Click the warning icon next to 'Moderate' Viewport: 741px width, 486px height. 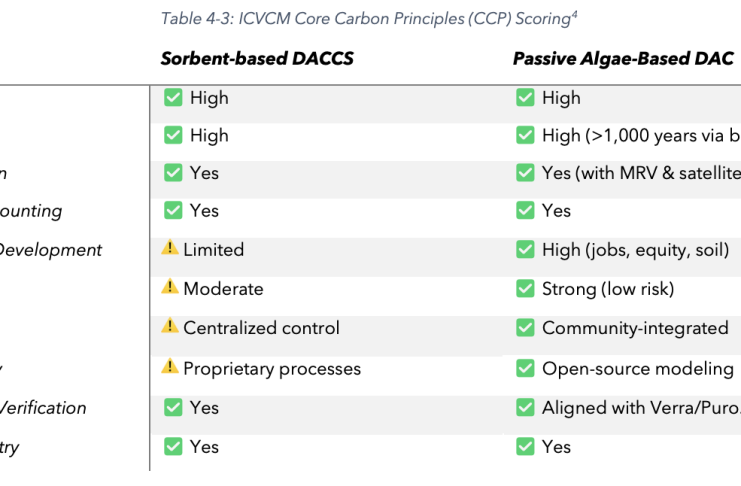click(x=170, y=288)
